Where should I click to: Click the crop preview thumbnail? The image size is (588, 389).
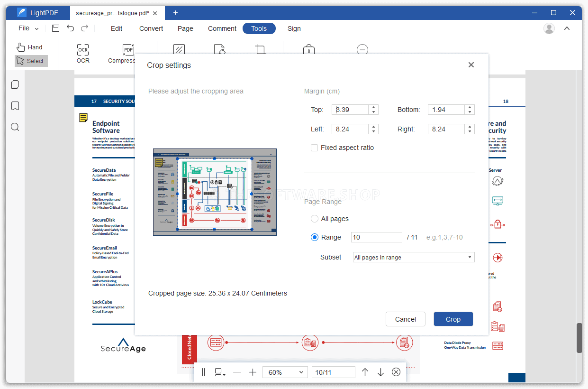coord(215,192)
